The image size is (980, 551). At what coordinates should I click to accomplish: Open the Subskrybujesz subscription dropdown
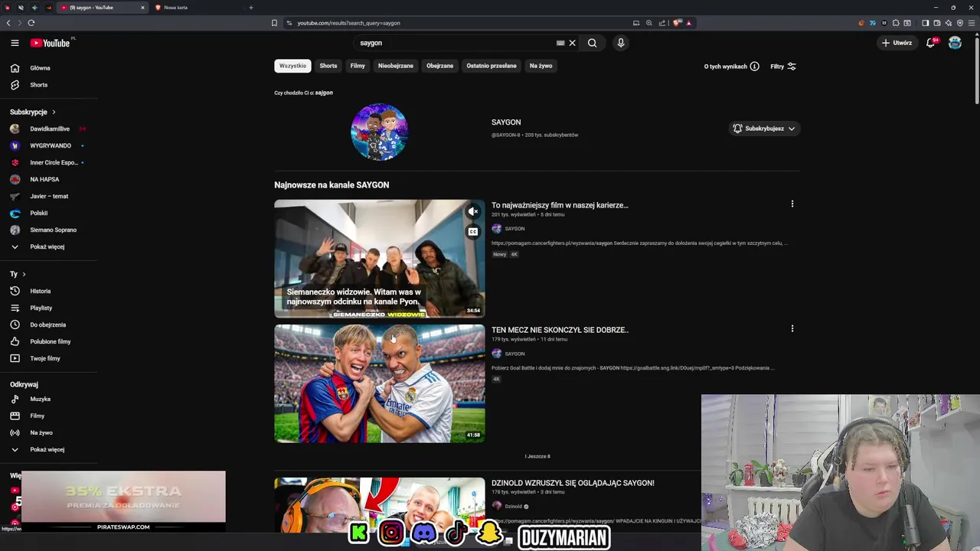[764, 129]
